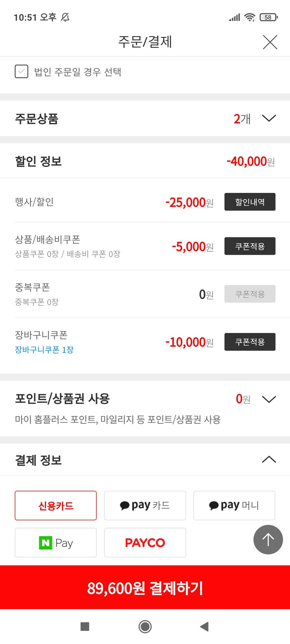The image size is (290, 644).
Task: Tap disabled 쿠폰적용 for 중복쿠폰
Action: 250,294
